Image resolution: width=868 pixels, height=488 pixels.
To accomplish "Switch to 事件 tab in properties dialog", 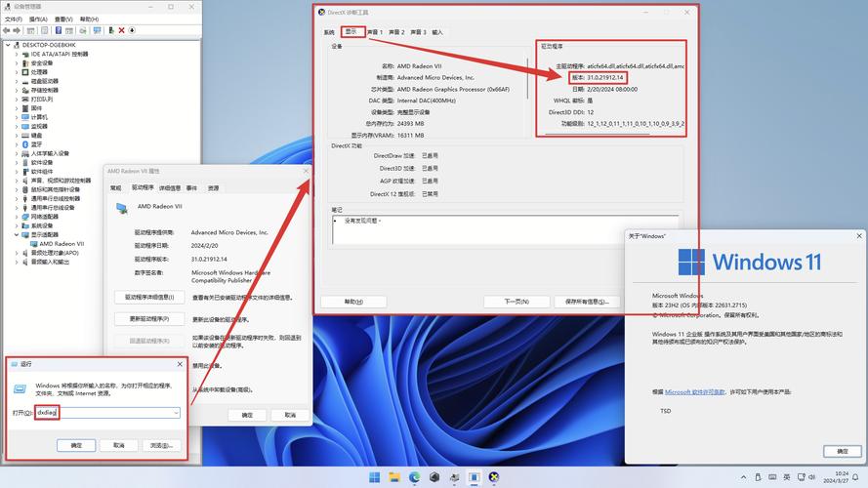I will pyautogui.click(x=191, y=188).
